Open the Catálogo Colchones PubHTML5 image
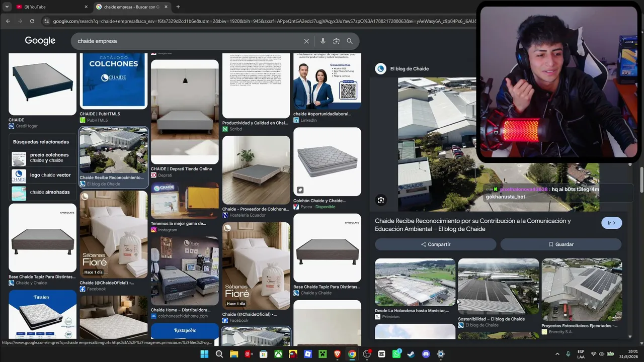Viewport: 644px width, 362px height. pos(114,80)
